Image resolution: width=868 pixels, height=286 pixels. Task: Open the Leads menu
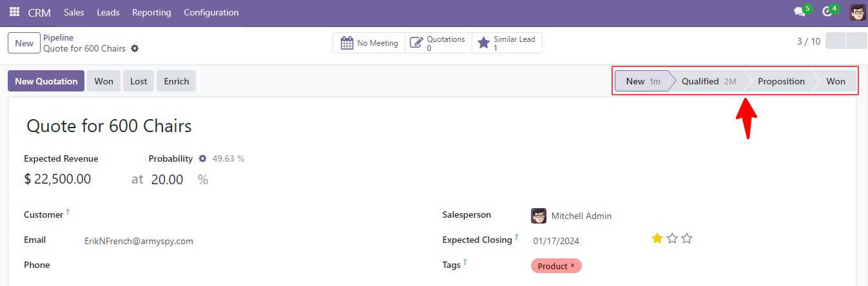(x=108, y=12)
